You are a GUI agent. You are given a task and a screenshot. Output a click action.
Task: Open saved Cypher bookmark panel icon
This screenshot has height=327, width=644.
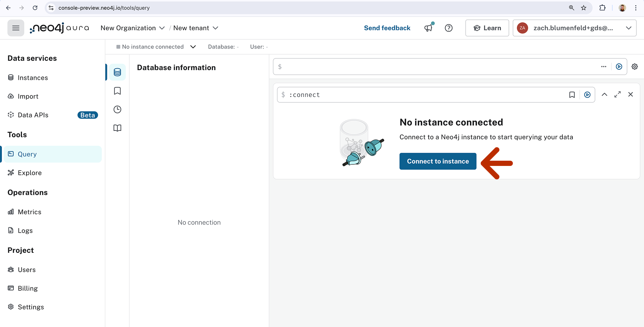pos(117,91)
